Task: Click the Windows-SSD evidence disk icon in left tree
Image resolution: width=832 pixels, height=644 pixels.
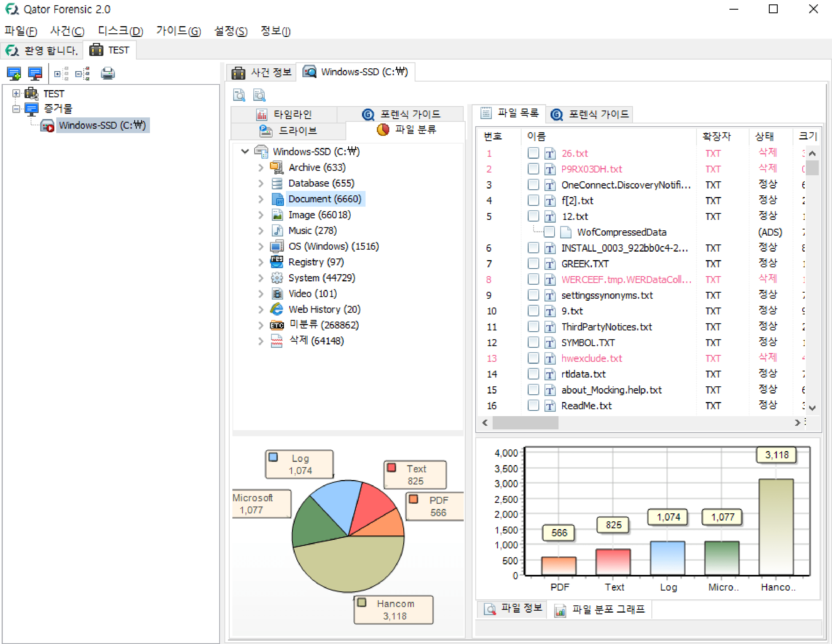Action: 48,126
